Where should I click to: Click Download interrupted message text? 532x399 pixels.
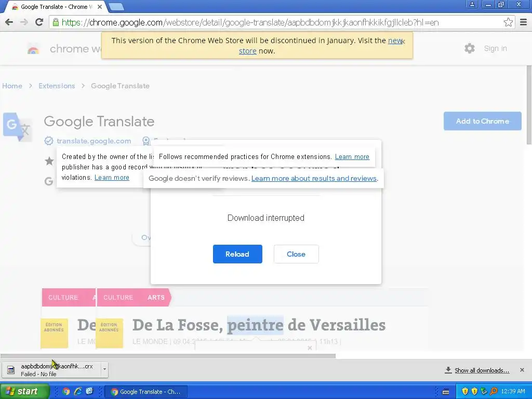pos(265,218)
